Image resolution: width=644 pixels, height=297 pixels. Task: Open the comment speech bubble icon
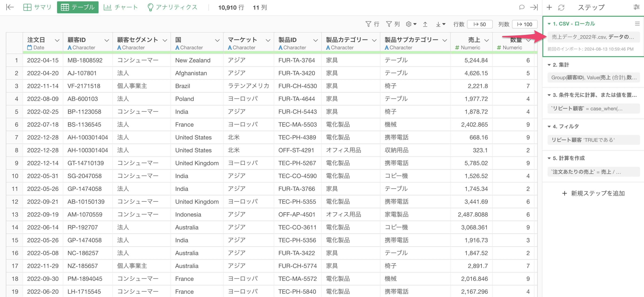pyautogui.click(x=521, y=7)
